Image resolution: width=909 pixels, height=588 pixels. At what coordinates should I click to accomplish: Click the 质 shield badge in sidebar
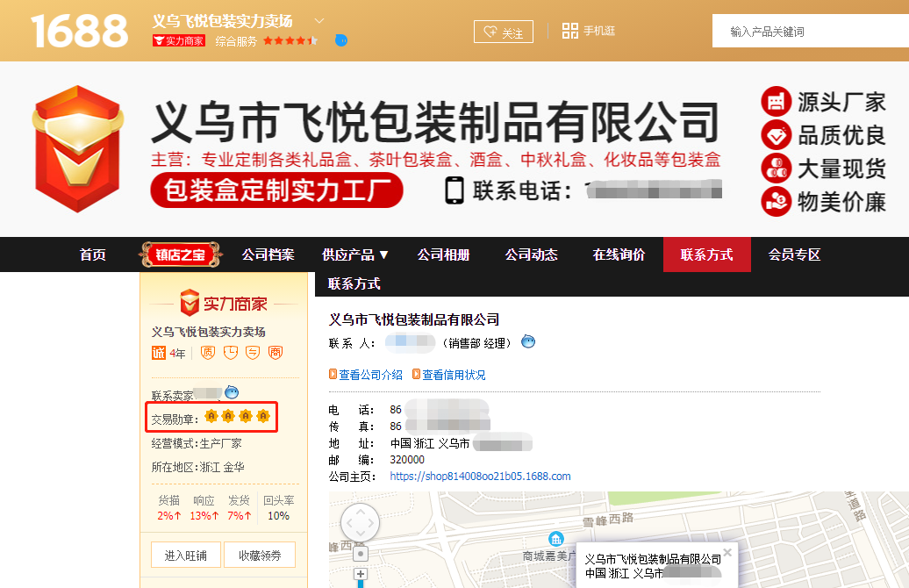(208, 353)
